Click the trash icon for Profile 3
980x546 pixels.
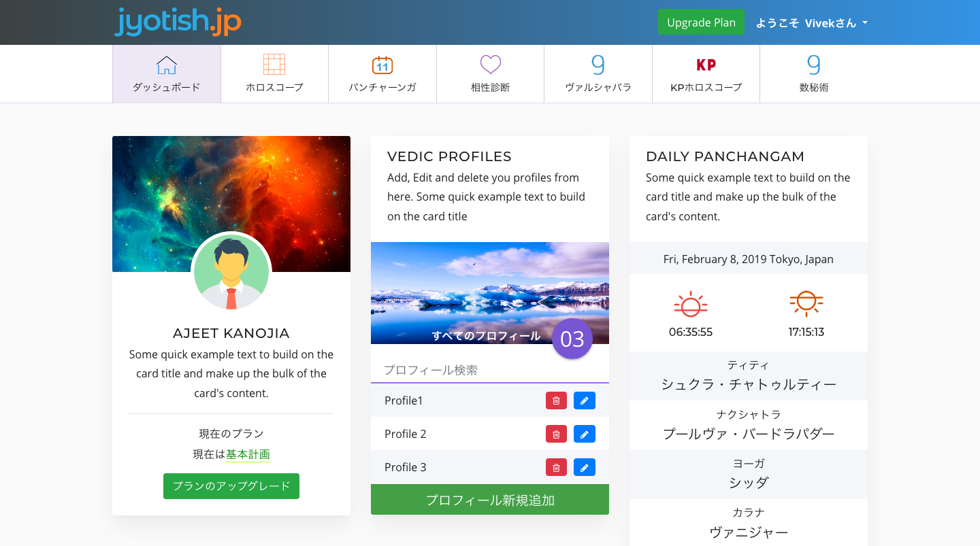(556, 467)
